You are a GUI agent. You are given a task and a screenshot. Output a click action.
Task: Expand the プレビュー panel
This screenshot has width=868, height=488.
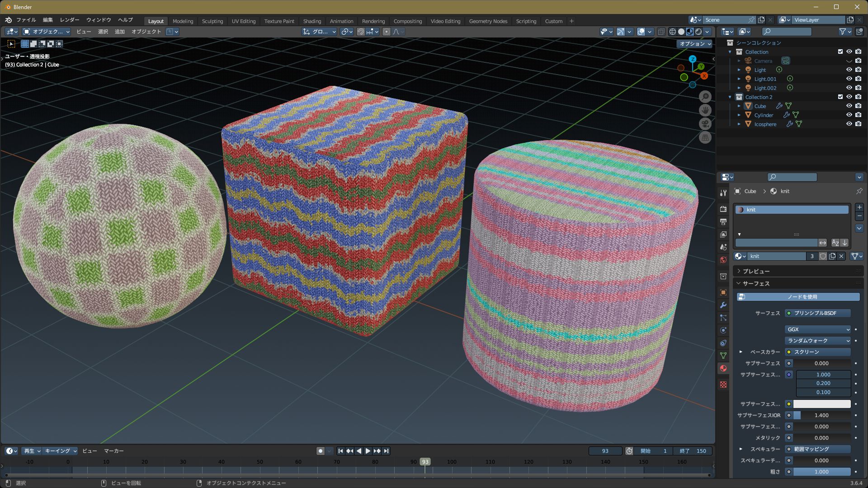(756, 271)
